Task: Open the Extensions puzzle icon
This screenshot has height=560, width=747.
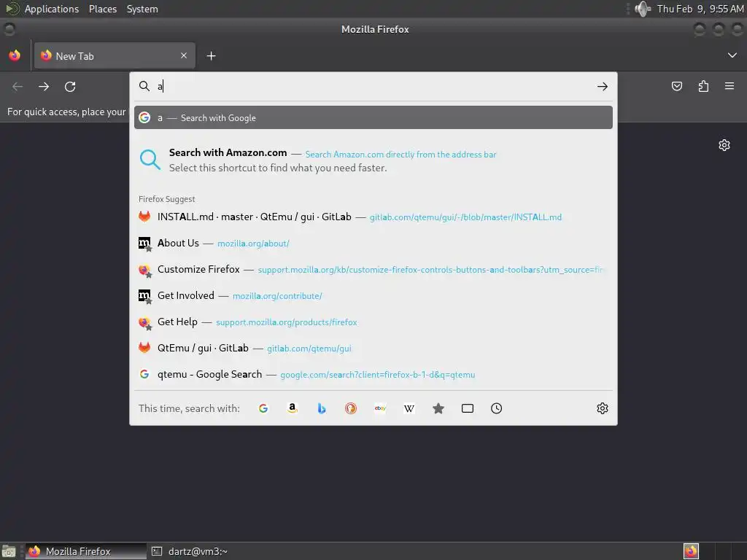Action: click(703, 86)
